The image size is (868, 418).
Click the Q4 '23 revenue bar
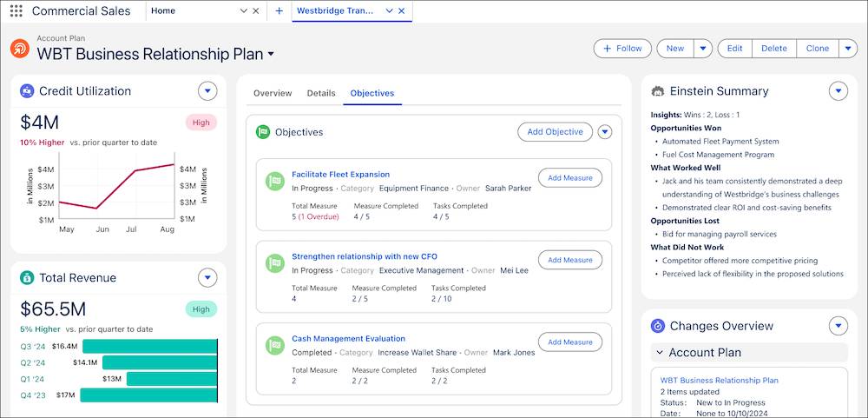pos(149,395)
